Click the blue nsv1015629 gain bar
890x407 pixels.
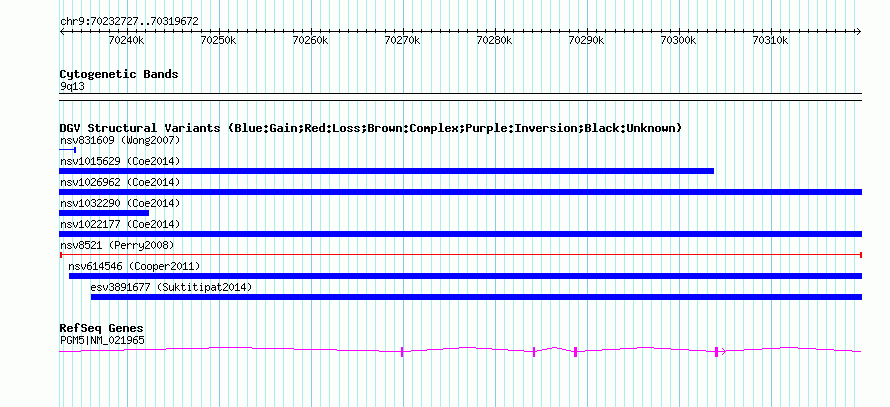pos(387,171)
